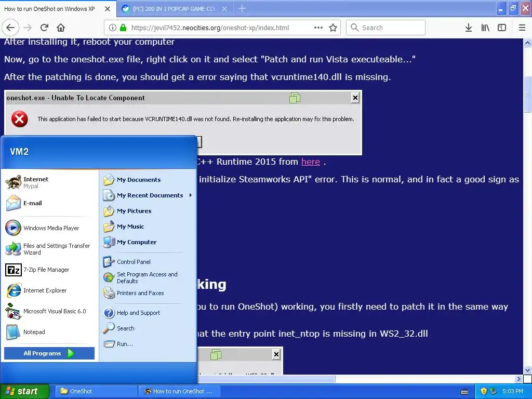Viewport: 532px width, 399px height.
Task: Open Control Panel
Action: pos(148,262)
